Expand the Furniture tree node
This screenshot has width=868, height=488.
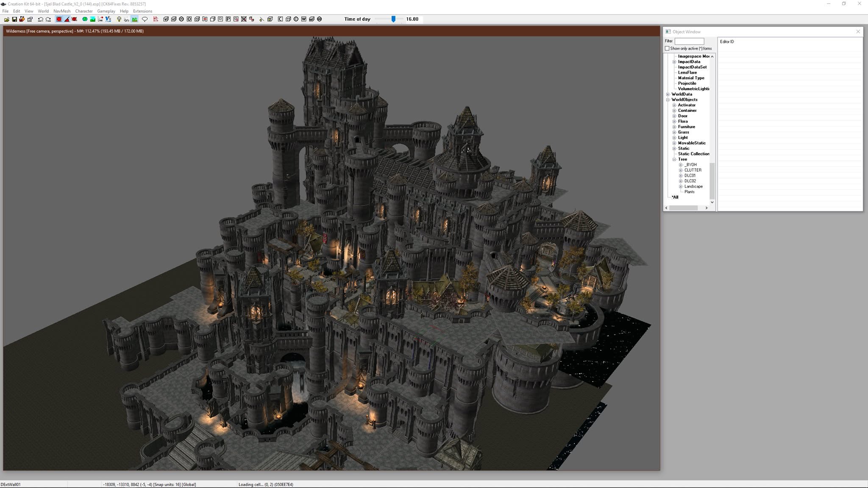pyautogui.click(x=674, y=127)
